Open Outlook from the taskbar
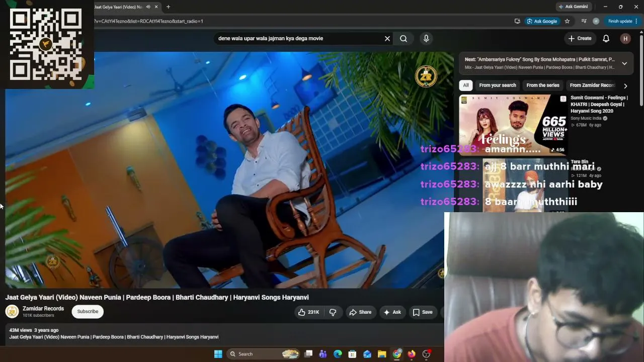 [x=367, y=354]
